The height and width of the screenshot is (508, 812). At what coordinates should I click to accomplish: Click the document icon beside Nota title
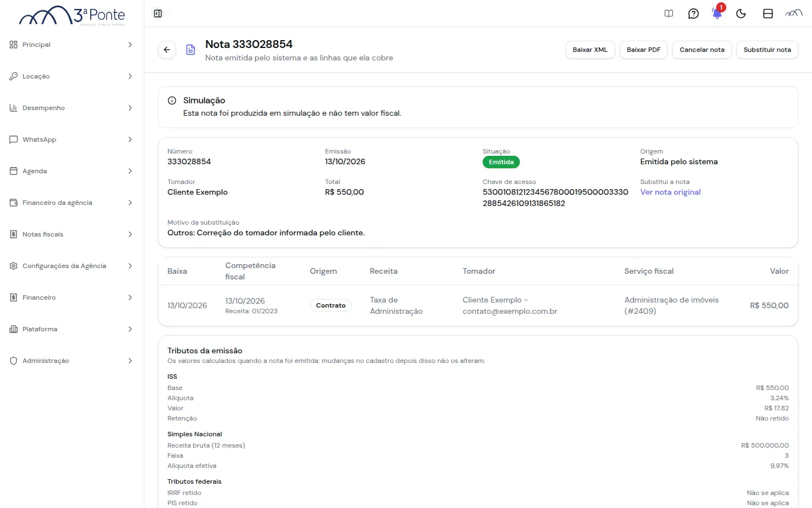(191, 50)
